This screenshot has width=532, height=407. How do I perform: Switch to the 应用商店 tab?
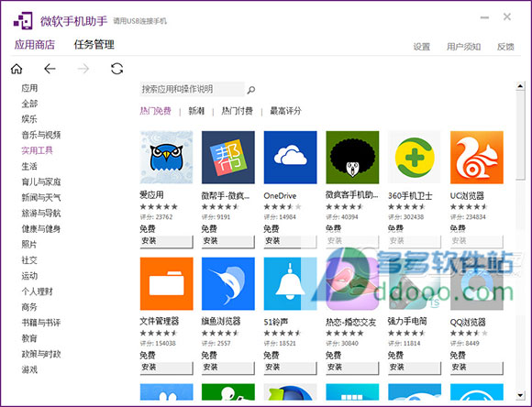[x=34, y=44]
